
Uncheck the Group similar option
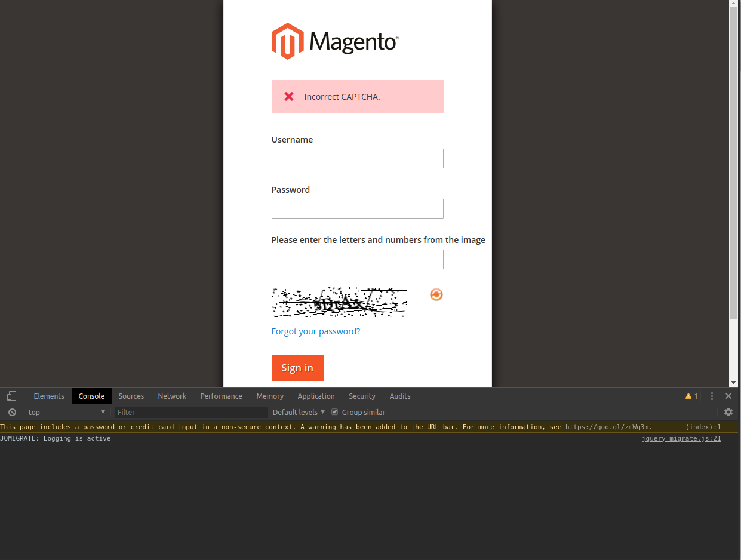[x=334, y=411]
